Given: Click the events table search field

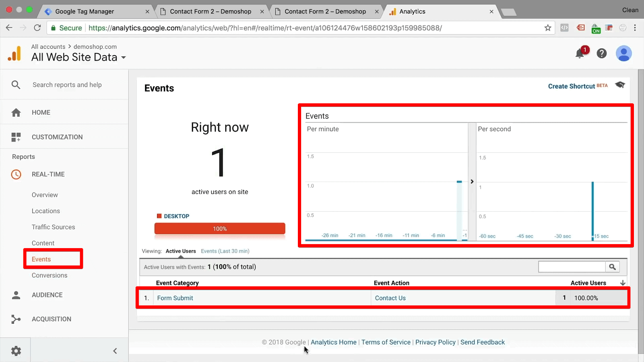Looking at the screenshot, I should (572, 267).
